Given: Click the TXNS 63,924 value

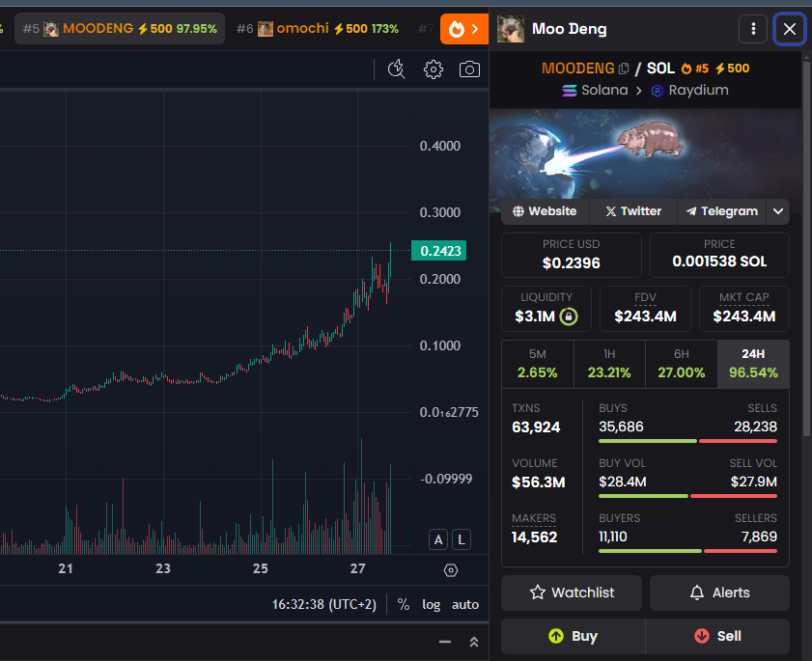Looking at the screenshot, I should pos(536,427).
